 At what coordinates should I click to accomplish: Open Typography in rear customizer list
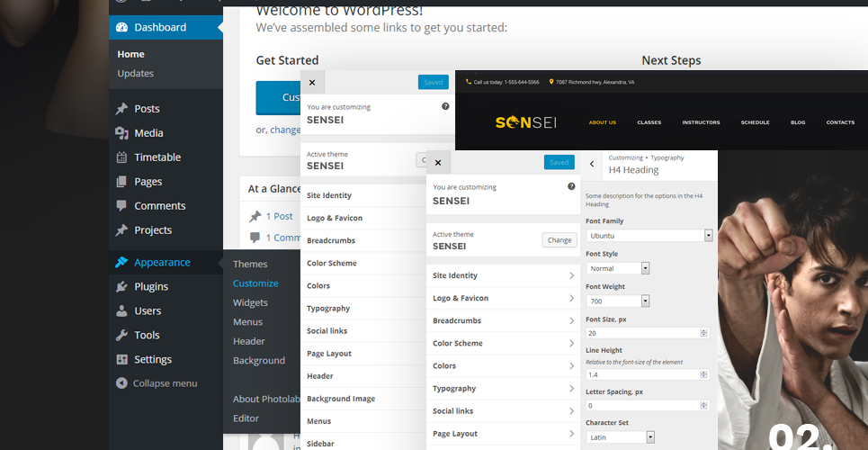point(363,308)
